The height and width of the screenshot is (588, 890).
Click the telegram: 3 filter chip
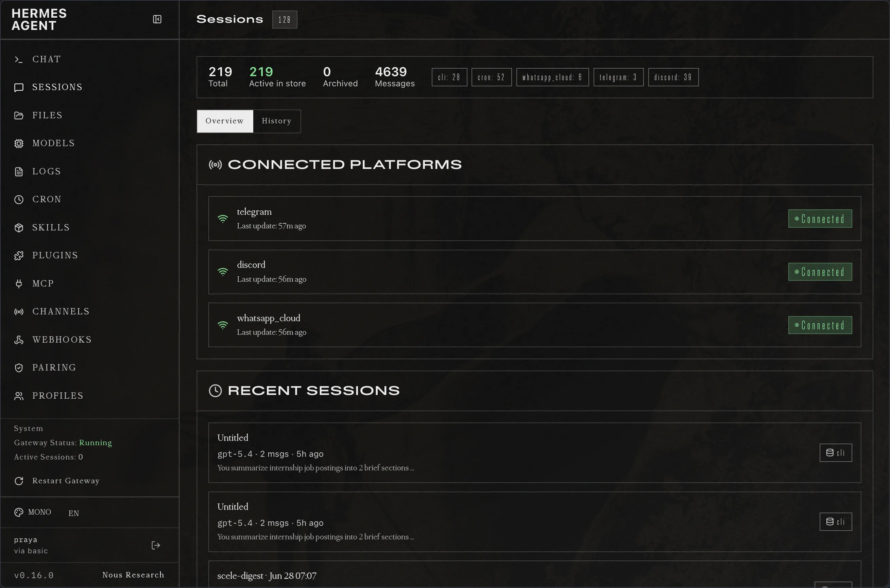click(618, 77)
